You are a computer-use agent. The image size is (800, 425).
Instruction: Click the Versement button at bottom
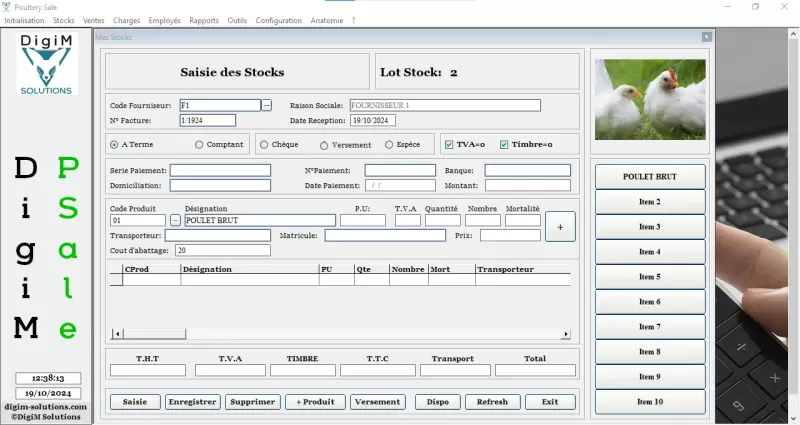[377, 402]
